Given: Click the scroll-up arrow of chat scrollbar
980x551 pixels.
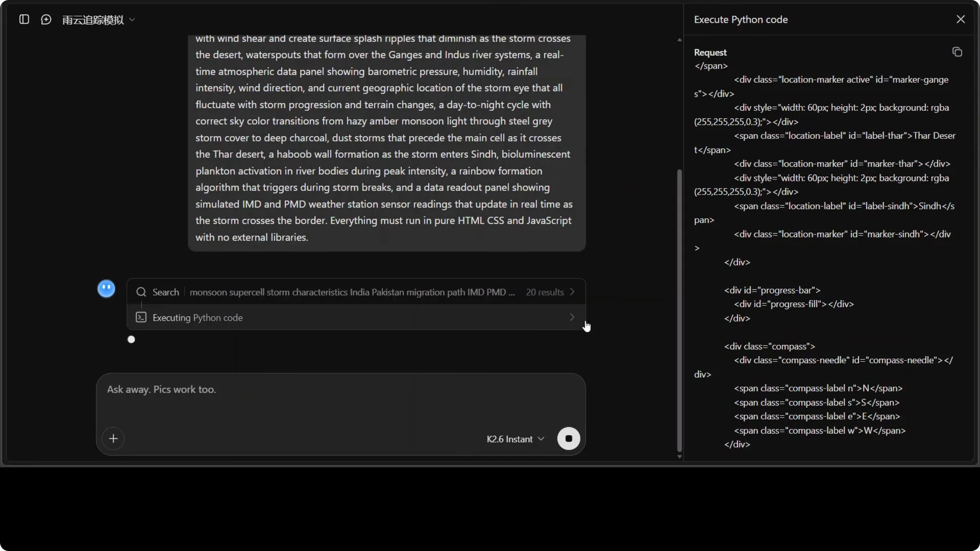Looking at the screenshot, I should click(x=679, y=40).
